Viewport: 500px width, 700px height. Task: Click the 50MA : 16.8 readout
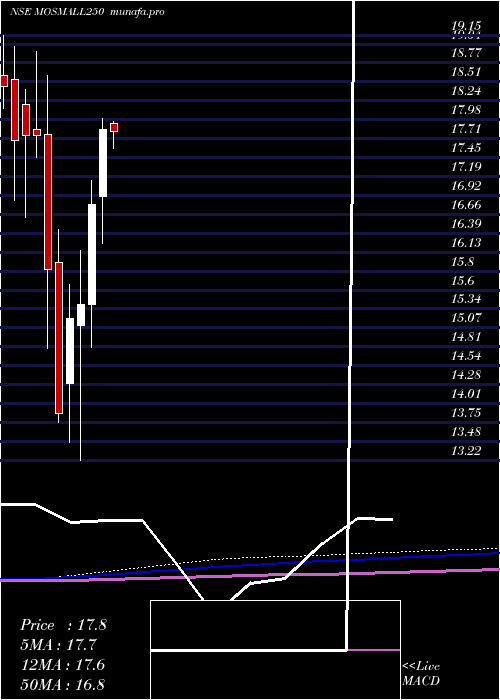(x=63, y=684)
